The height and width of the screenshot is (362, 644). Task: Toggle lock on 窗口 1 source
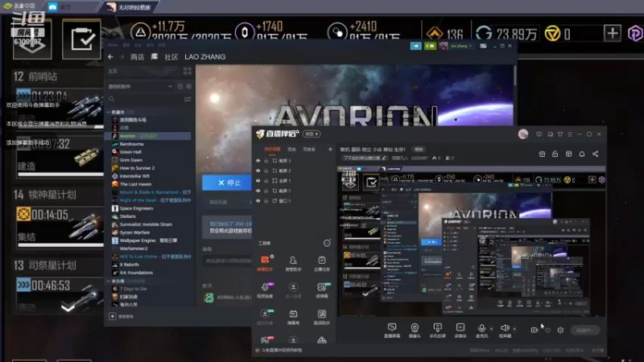click(266, 200)
